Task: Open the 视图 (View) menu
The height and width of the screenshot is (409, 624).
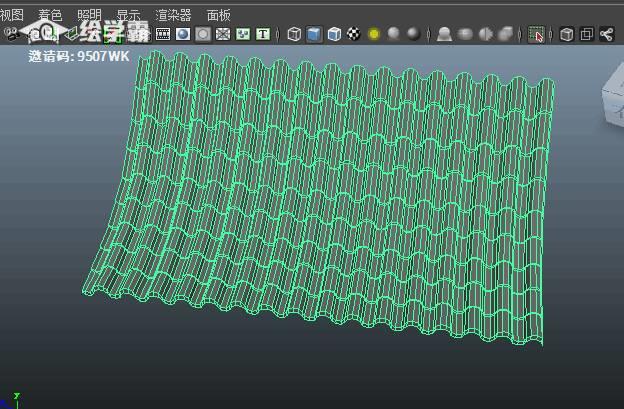Action: point(12,15)
